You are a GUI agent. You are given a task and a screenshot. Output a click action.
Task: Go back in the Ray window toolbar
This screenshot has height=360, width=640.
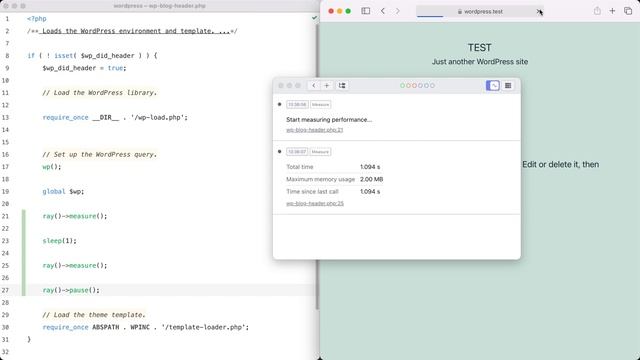313,85
